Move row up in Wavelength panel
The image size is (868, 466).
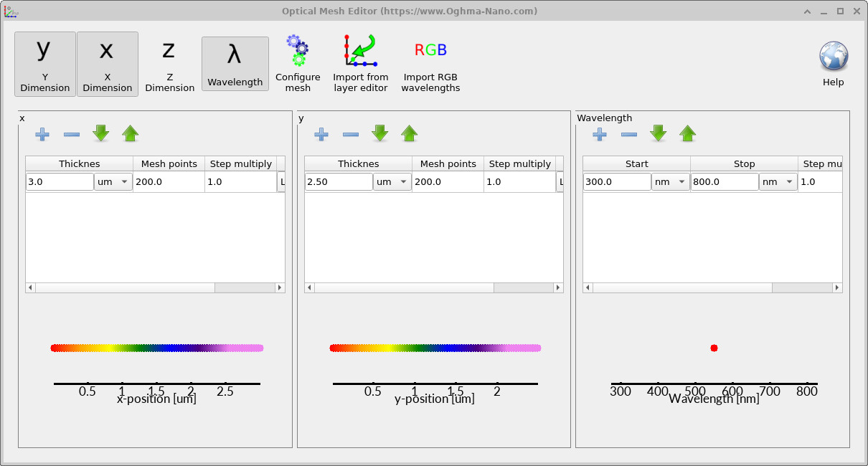(687, 133)
